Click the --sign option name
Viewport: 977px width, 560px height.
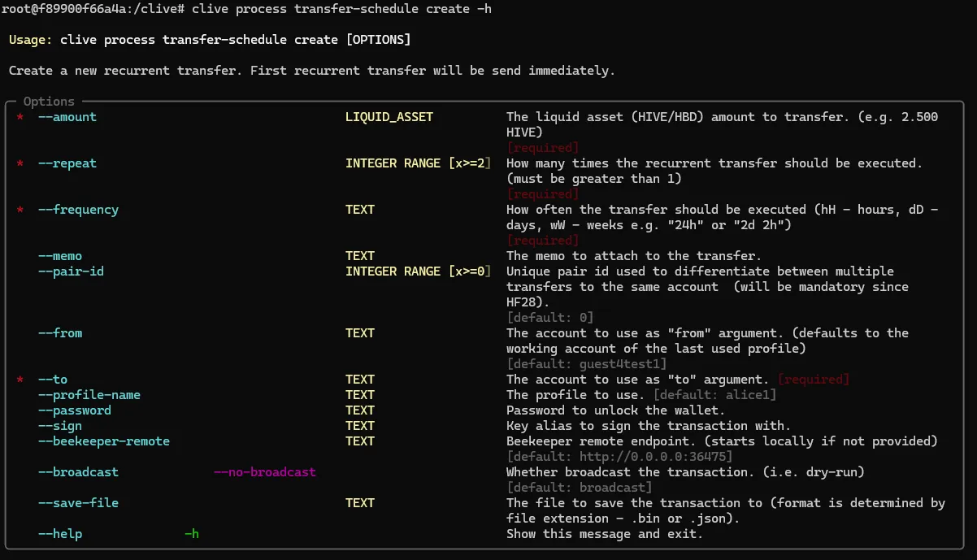pos(59,426)
